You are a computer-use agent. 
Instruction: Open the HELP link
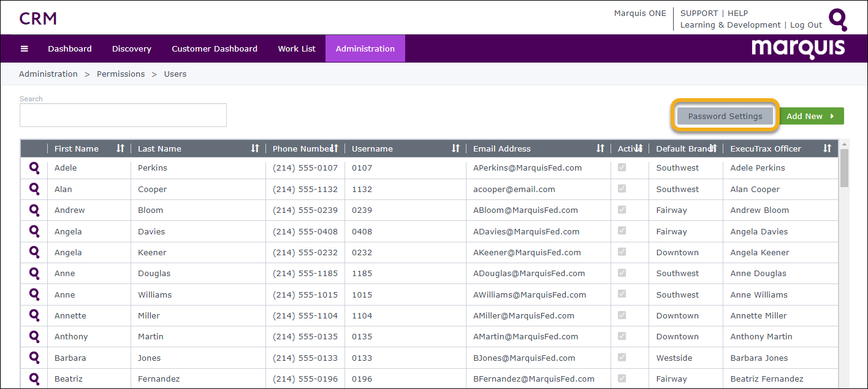point(738,13)
